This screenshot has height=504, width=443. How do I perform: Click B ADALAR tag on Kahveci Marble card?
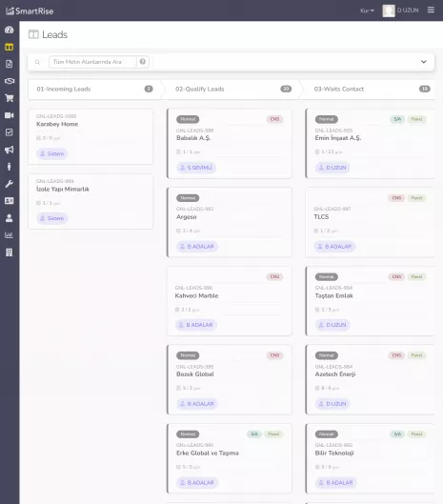pyautogui.click(x=196, y=325)
